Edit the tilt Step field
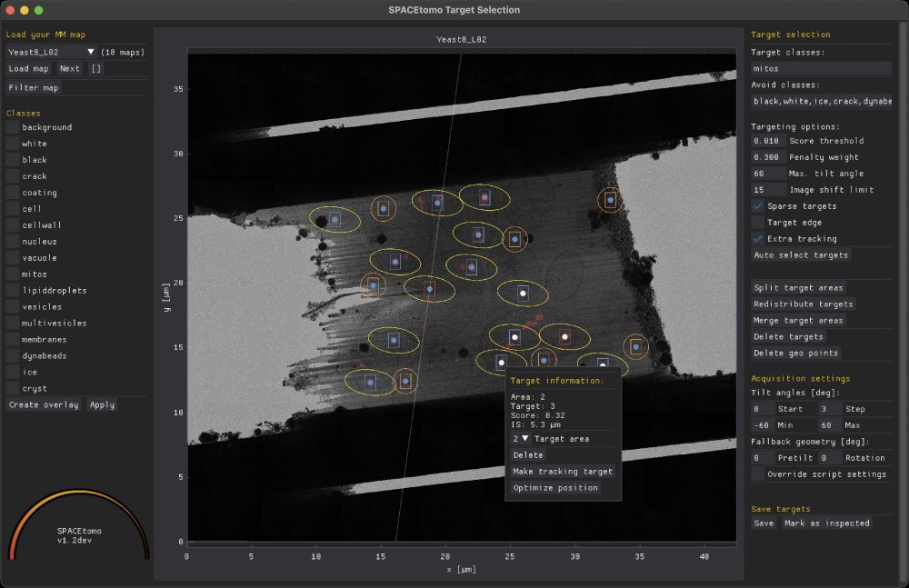Viewport: 909px width, 588px height. (830, 409)
